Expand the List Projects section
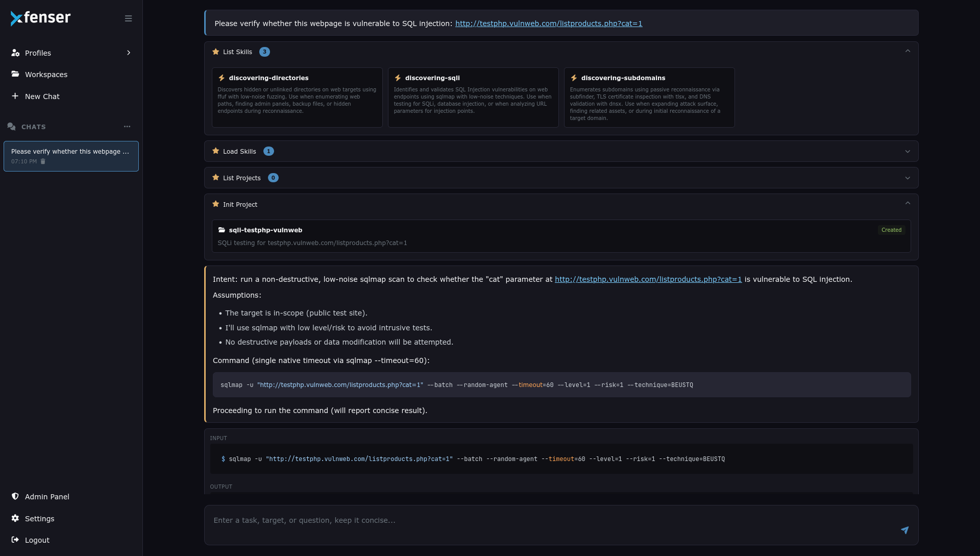The width and height of the screenshot is (980, 556). pos(908,178)
